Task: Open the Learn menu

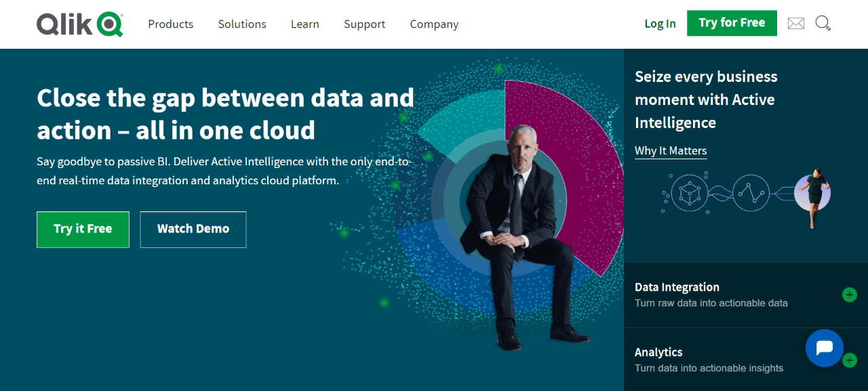Action: tap(304, 24)
